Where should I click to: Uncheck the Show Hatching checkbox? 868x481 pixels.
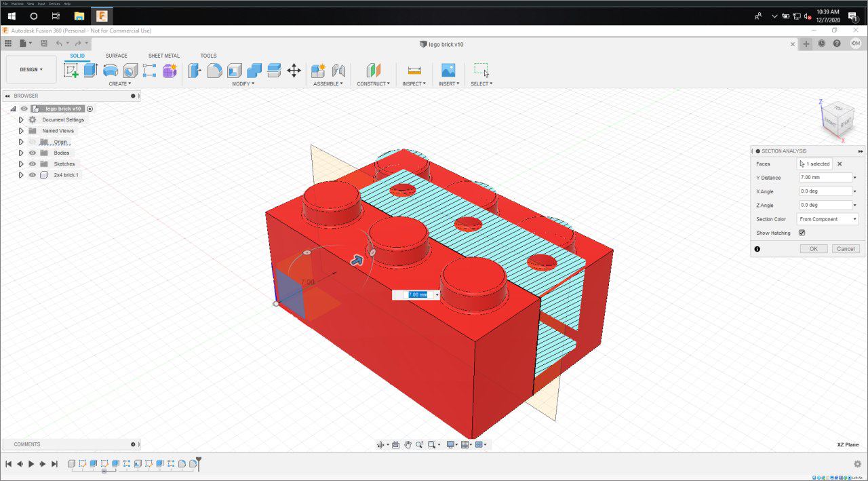[x=802, y=233]
